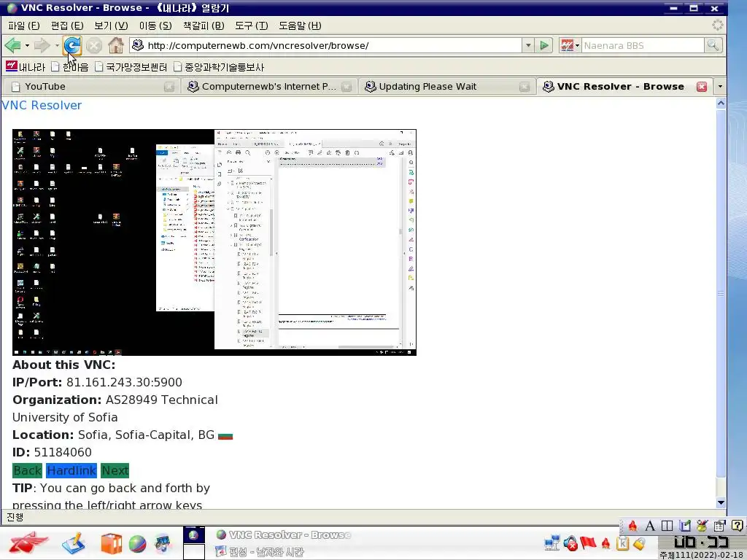Click the Naenara BBS search field
747x560 pixels.
643,46
